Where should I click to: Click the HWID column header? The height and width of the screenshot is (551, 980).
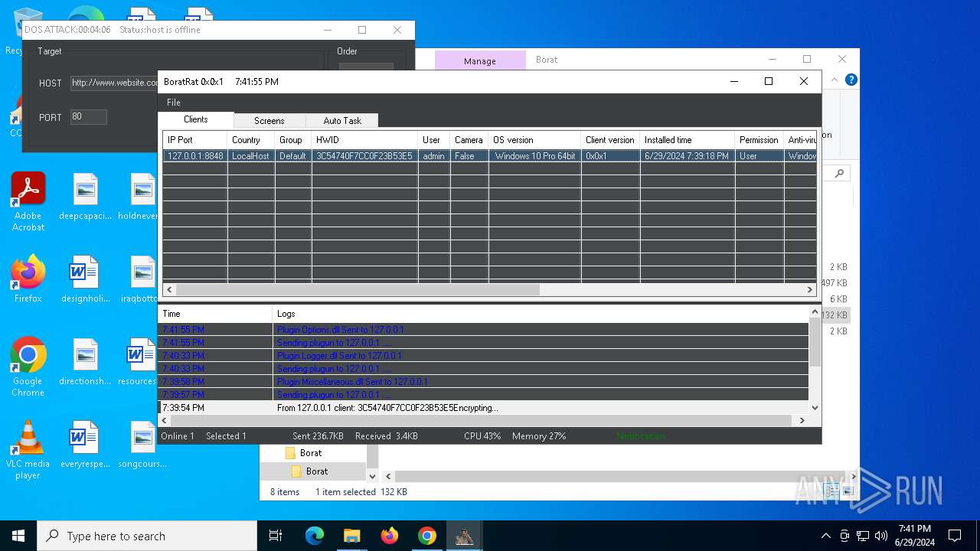coord(364,140)
